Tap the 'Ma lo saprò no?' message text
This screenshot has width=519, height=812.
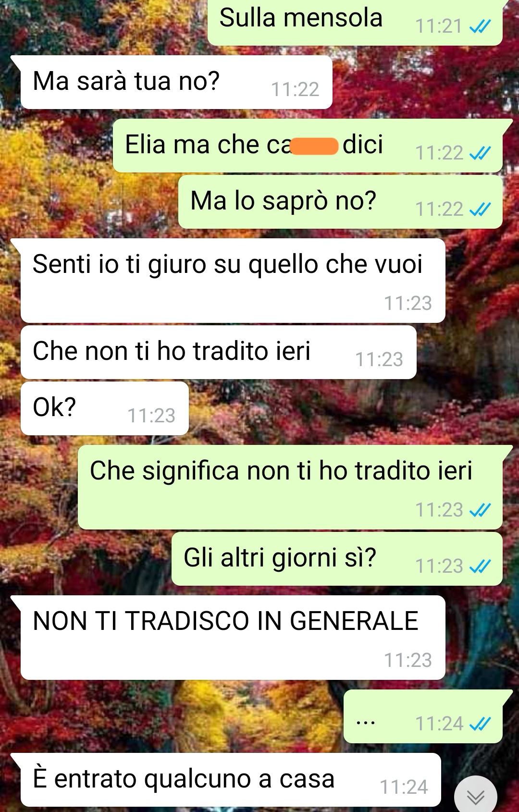(x=283, y=201)
